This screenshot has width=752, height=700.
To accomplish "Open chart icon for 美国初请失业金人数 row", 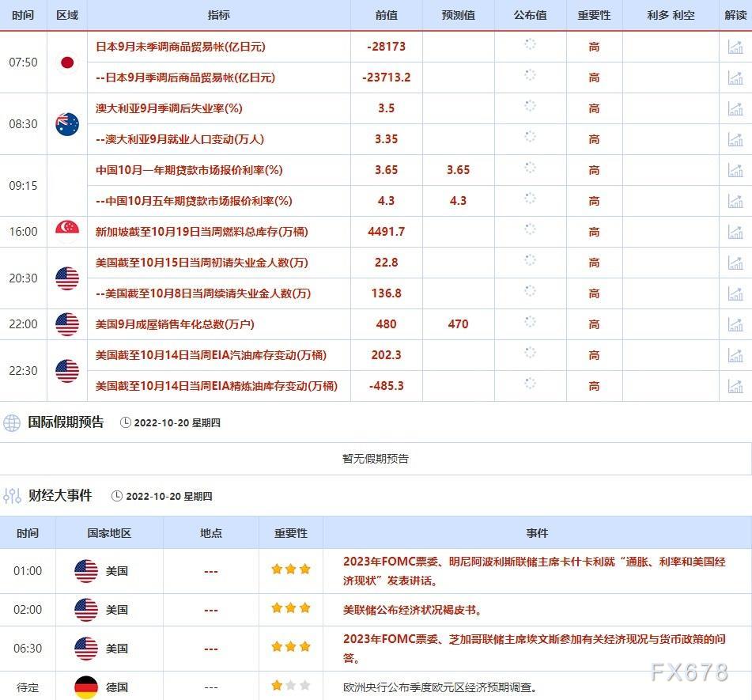I will (735, 263).
